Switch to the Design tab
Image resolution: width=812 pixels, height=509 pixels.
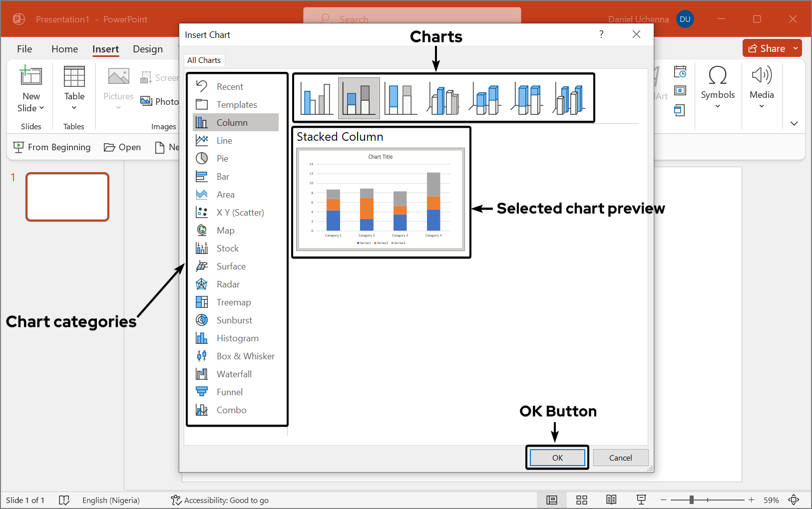point(147,49)
